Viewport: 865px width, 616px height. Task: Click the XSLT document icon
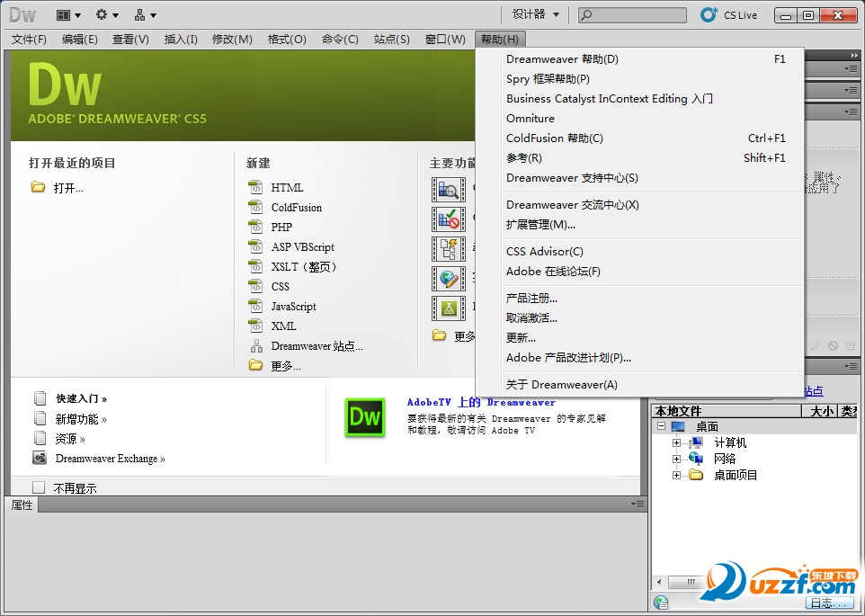point(255,266)
